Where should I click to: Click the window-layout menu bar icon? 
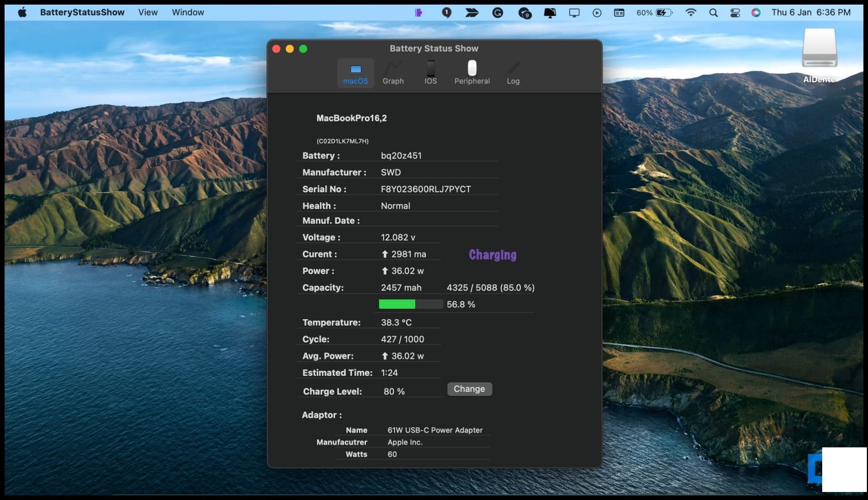tap(619, 12)
